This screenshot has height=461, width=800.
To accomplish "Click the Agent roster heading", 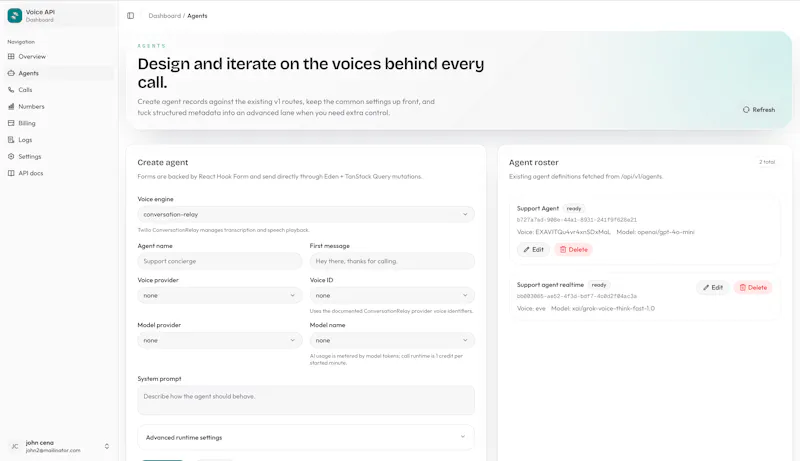I will pyautogui.click(x=534, y=163).
